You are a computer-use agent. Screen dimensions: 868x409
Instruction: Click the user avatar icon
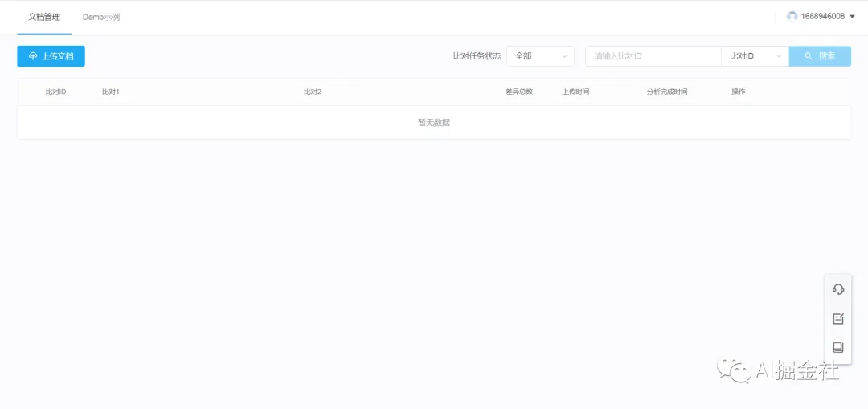792,17
